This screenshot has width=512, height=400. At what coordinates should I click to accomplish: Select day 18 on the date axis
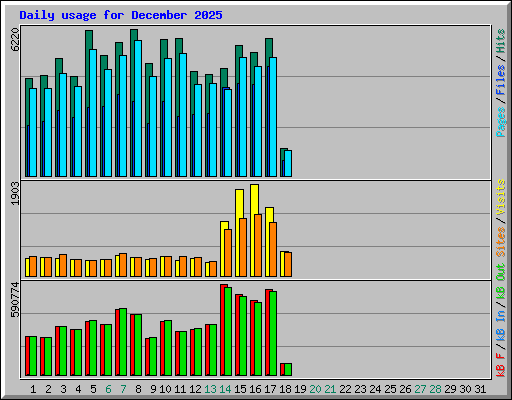coord(285,389)
